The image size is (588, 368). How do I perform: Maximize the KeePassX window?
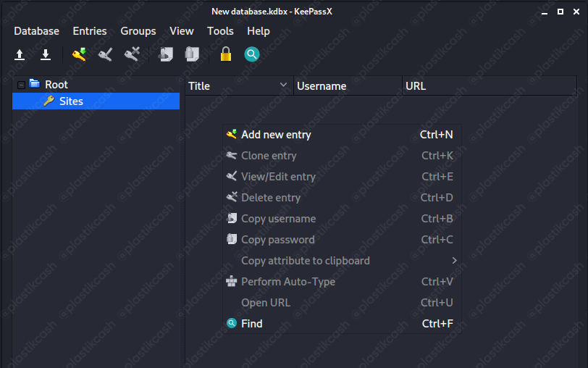(560, 12)
